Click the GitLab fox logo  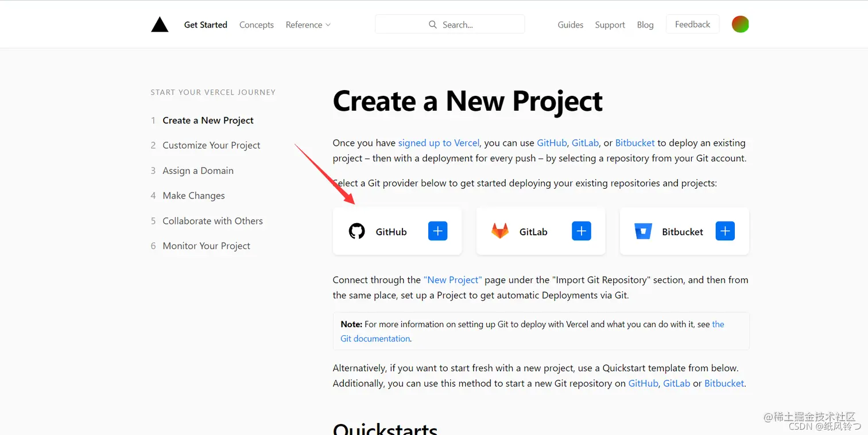(x=500, y=231)
